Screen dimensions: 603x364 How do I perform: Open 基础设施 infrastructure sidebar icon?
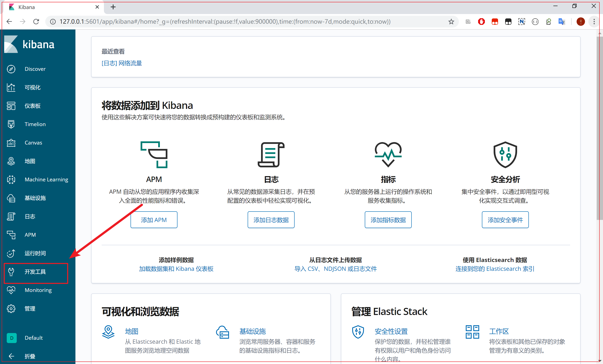11,198
